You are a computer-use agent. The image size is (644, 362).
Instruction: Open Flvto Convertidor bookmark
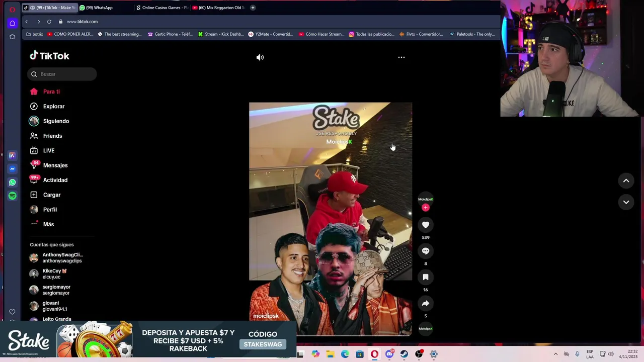pyautogui.click(x=421, y=34)
